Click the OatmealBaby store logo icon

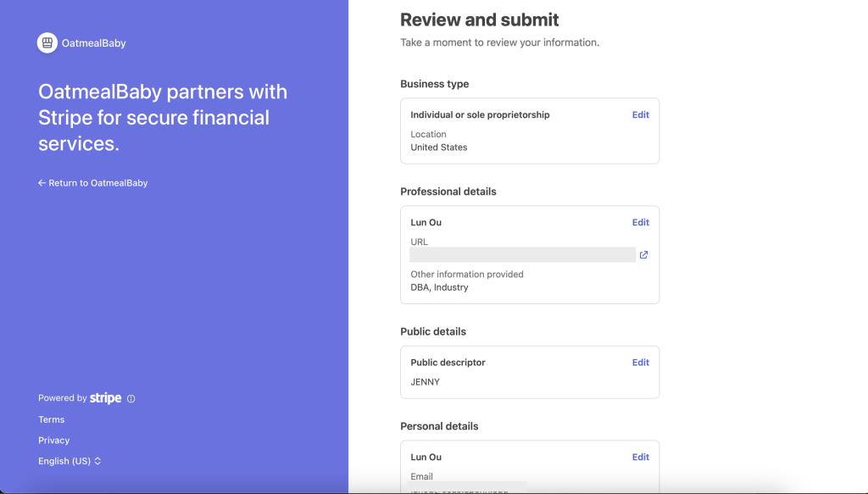pyautogui.click(x=47, y=42)
